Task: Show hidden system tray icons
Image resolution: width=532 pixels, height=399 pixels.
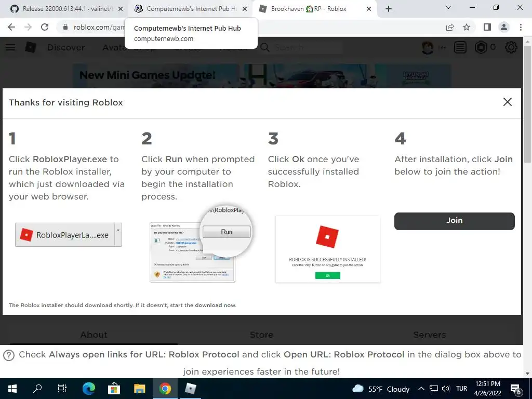Action: click(421, 389)
